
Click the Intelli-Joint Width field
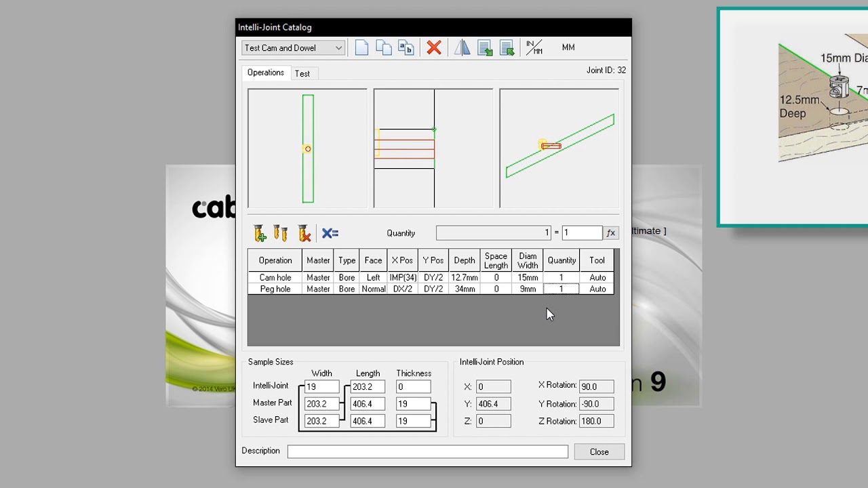point(321,386)
